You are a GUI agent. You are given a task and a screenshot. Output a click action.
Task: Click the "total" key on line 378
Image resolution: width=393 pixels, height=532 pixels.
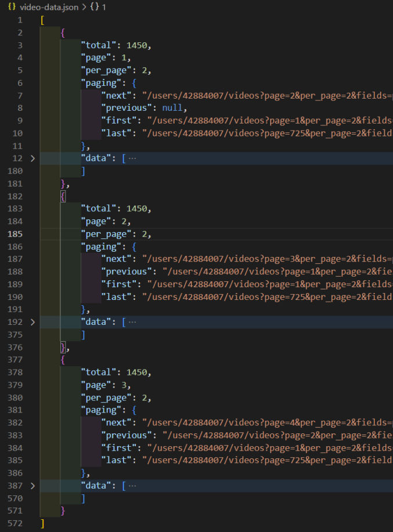pos(99,372)
